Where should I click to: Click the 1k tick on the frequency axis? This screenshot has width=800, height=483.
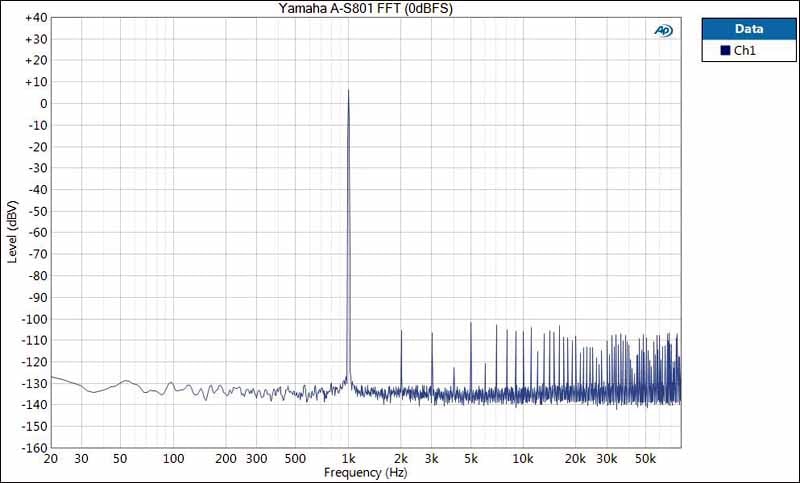click(x=348, y=459)
